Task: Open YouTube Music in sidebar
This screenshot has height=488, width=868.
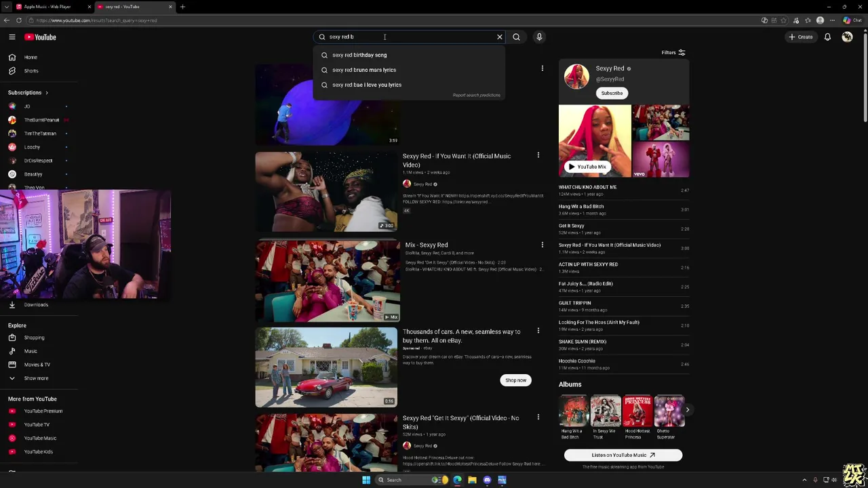Action: point(40,439)
